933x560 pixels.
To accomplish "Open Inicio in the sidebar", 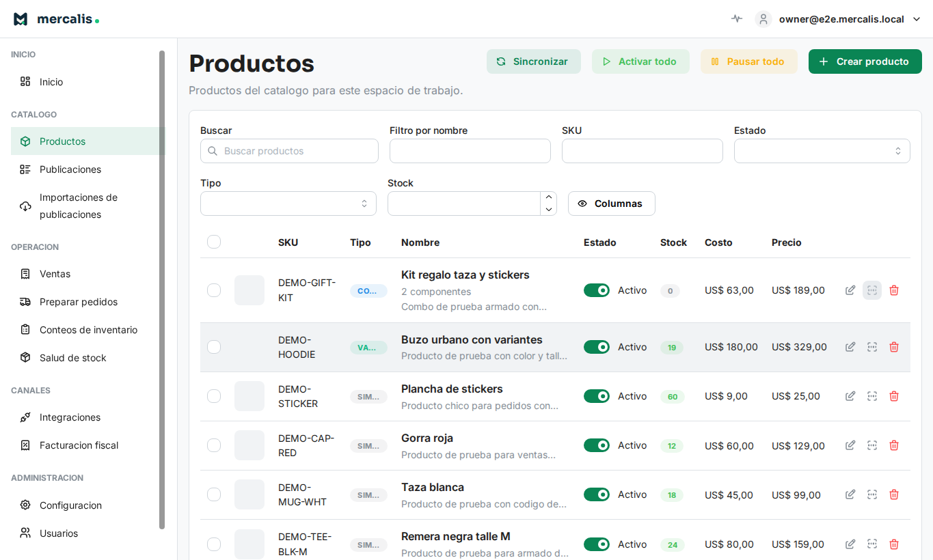I will (x=88, y=82).
